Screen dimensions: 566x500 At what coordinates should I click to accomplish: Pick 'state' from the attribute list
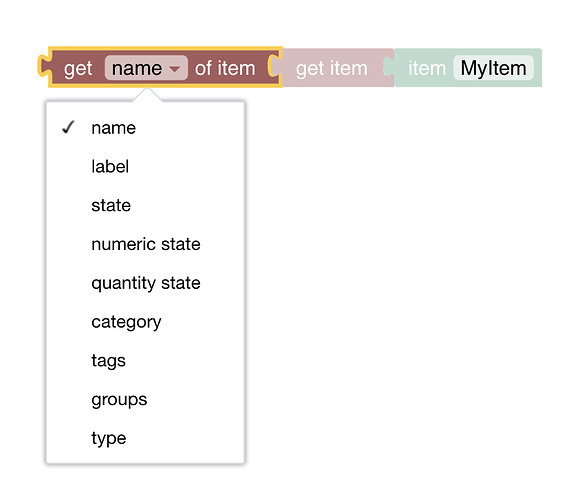click(x=145, y=205)
